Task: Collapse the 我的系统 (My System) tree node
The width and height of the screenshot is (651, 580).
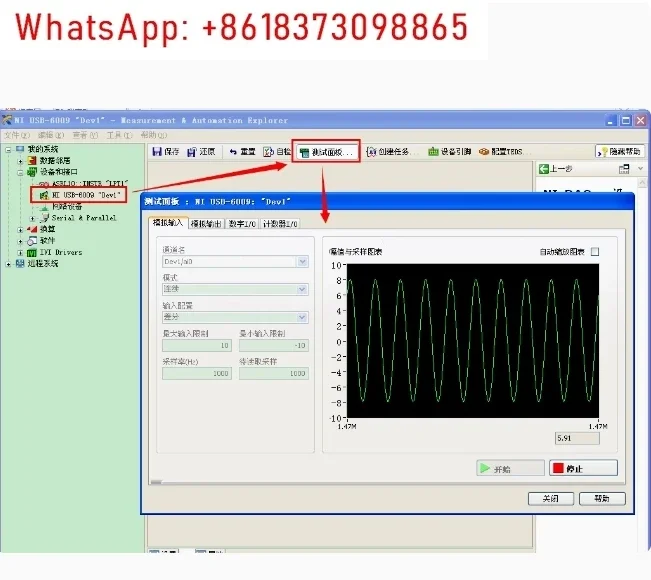Action: [x=8, y=149]
